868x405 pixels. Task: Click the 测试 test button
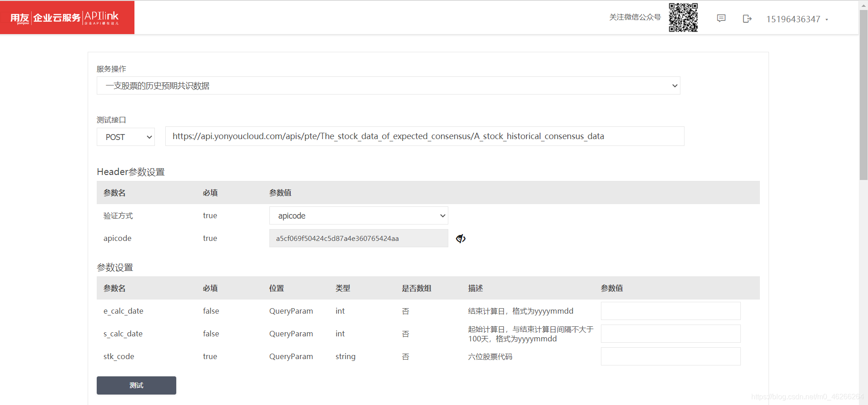point(136,385)
